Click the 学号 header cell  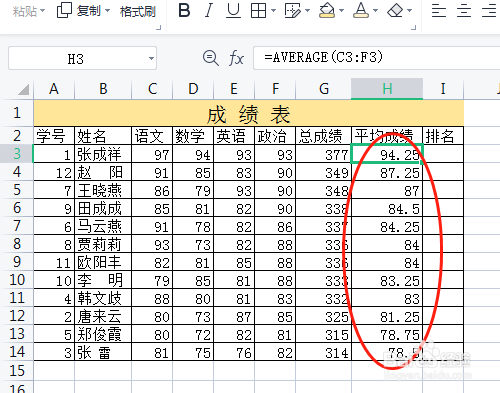point(54,136)
